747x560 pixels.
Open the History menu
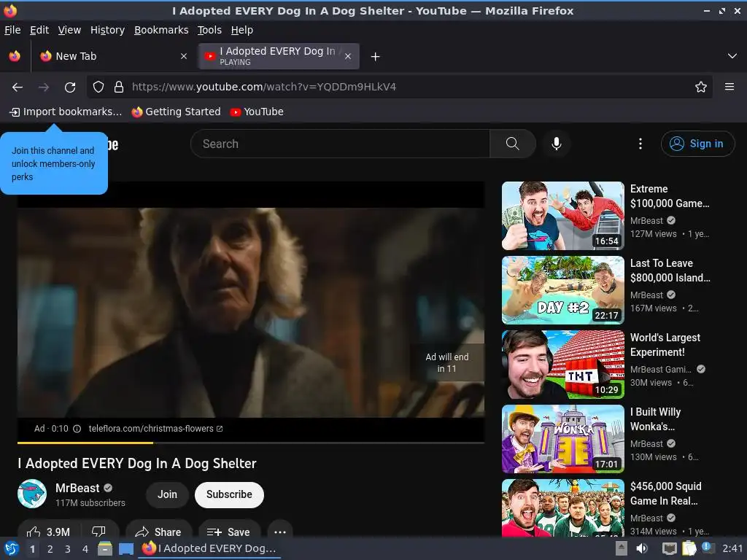click(x=108, y=30)
